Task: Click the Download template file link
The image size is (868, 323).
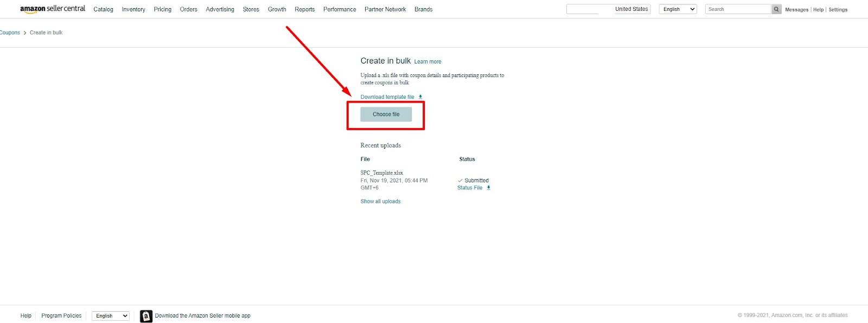Action: 387,97
